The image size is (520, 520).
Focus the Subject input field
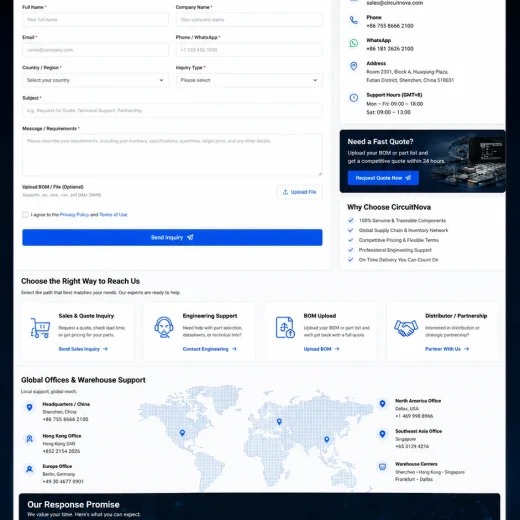(x=172, y=110)
